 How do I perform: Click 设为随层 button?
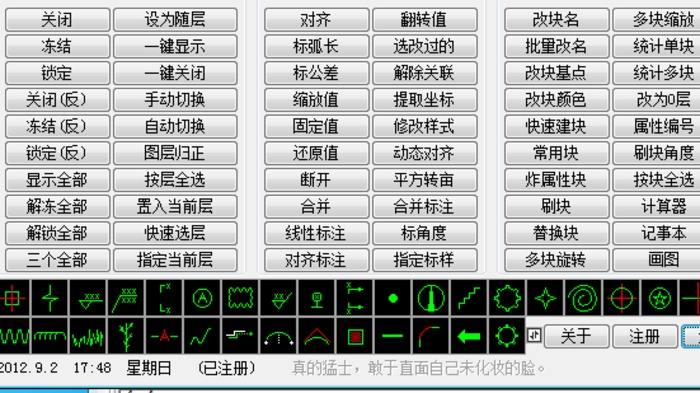point(175,20)
